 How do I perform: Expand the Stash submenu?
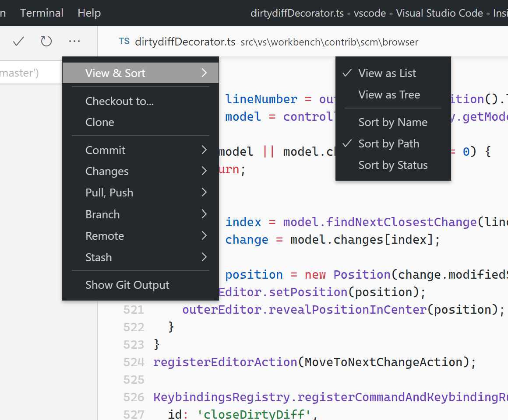pos(140,257)
